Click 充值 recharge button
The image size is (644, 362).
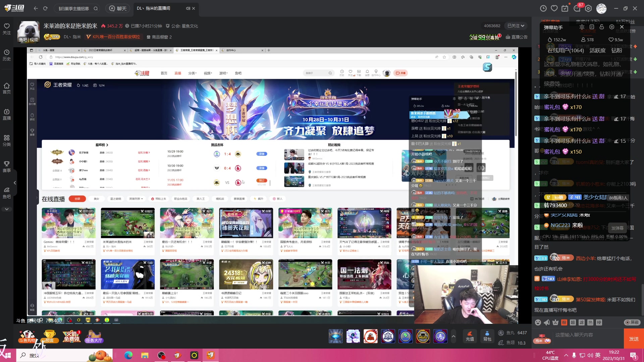click(x=470, y=336)
